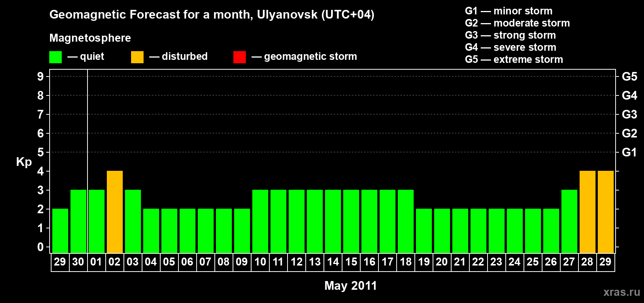This screenshot has width=644, height=303.
Task: Click the Kp value 9 on axis
Action: click(41, 77)
